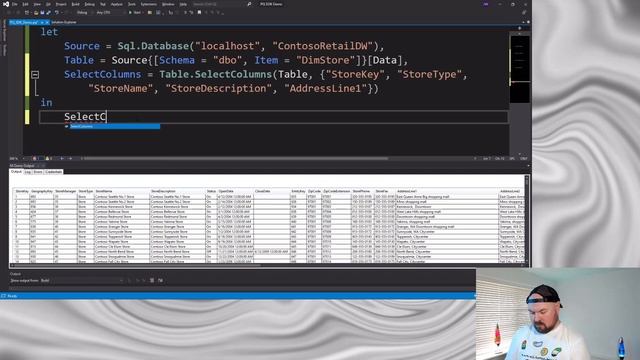Open the Show output from dropdown
The width and height of the screenshot is (640, 360).
coord(82,280)
